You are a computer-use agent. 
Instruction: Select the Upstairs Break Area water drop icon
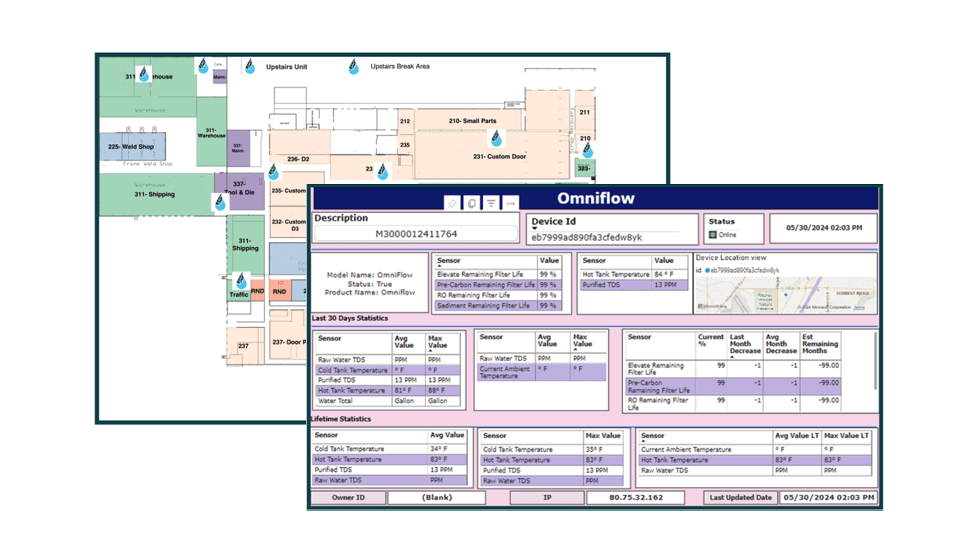tap(354, 66)
